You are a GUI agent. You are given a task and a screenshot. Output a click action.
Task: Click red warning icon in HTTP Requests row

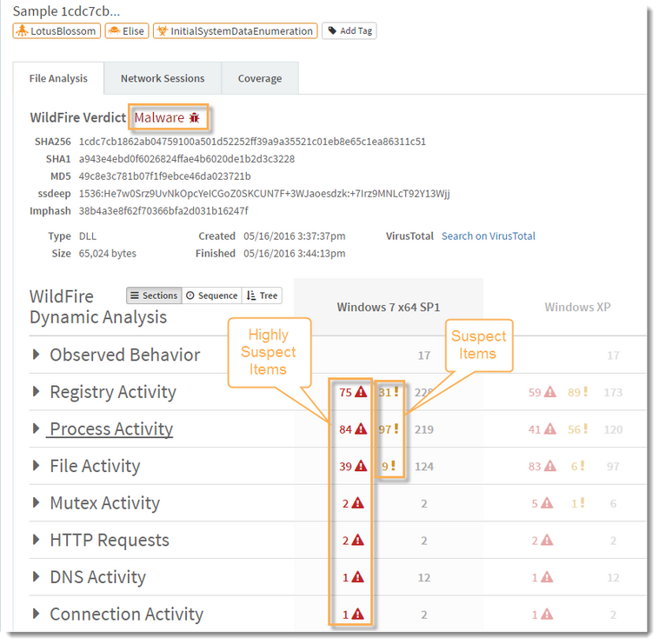[x=361, y=540]
